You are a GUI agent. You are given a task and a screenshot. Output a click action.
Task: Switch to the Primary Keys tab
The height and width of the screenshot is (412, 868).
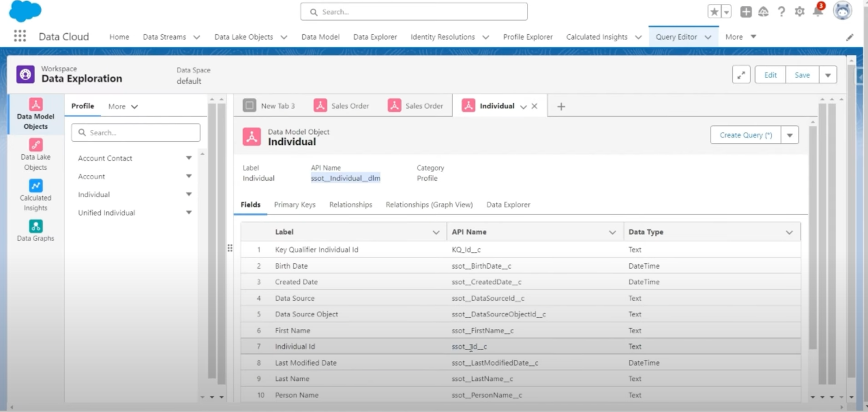295,205
